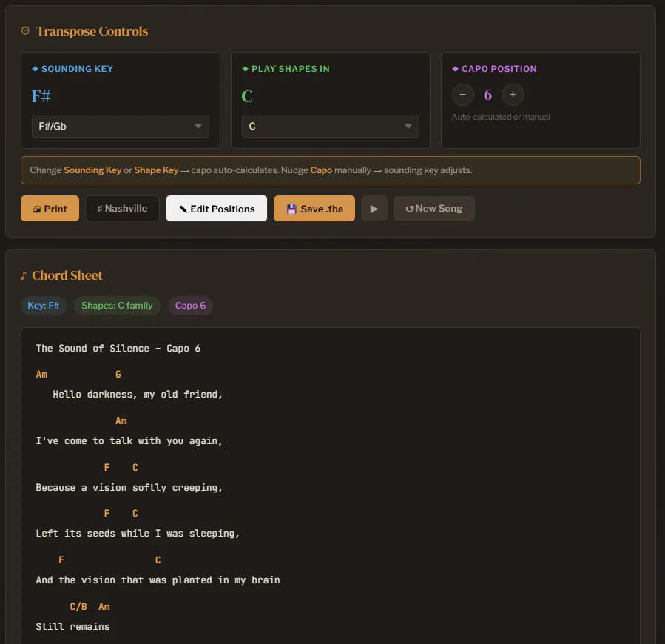
Task: Click the C chord above 'I was sleeping'
Action: [x=135, y=514]
